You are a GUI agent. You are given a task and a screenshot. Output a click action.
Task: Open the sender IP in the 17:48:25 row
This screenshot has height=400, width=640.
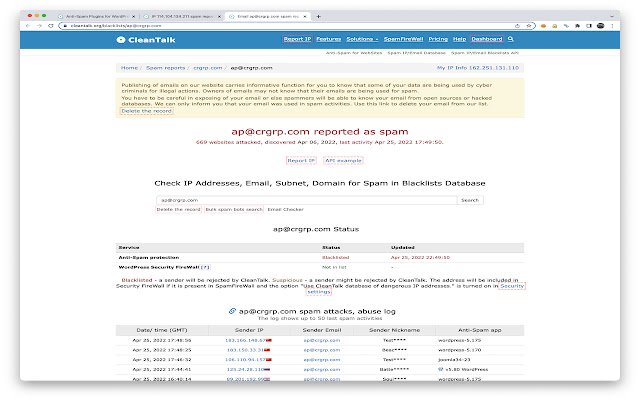tap(245, 350)
